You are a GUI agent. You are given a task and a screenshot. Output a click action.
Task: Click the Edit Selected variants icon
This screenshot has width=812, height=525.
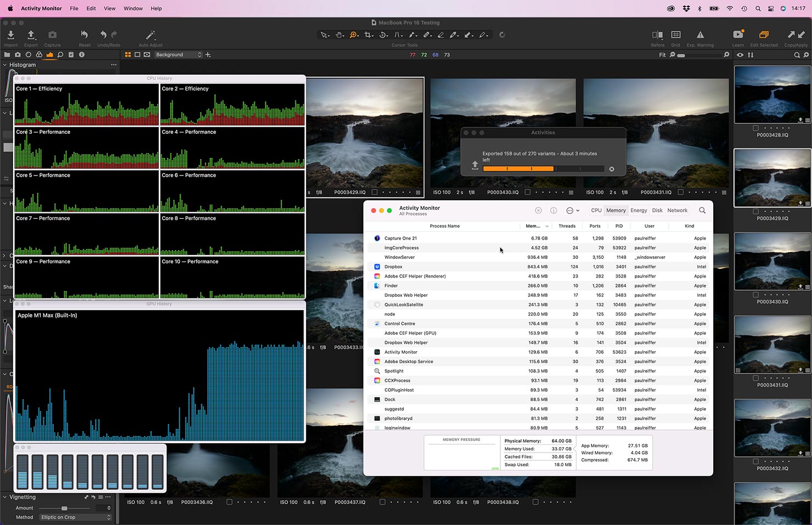tap(764, 35)
